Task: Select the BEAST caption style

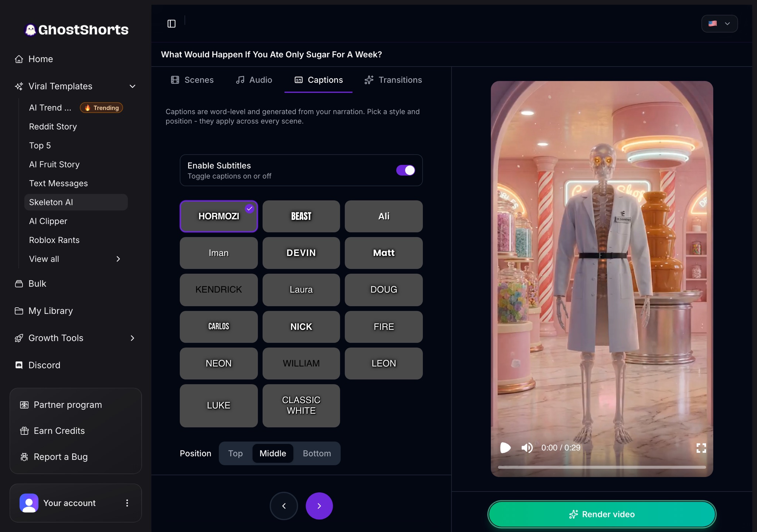Action: (301, 216)
